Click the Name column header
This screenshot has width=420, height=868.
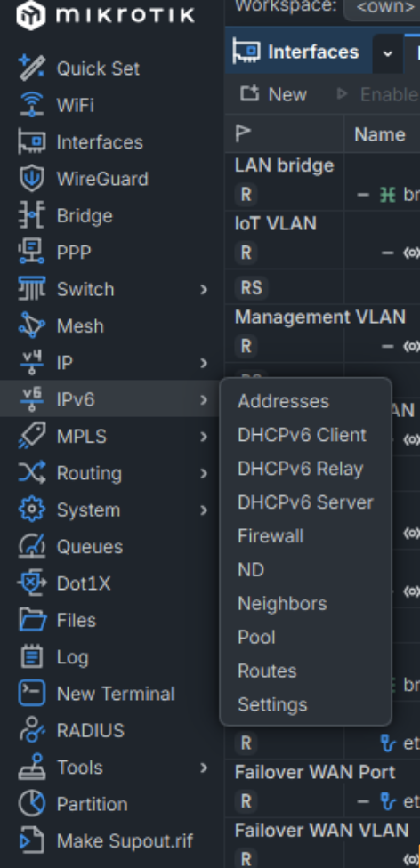click(x=380, y=134)
